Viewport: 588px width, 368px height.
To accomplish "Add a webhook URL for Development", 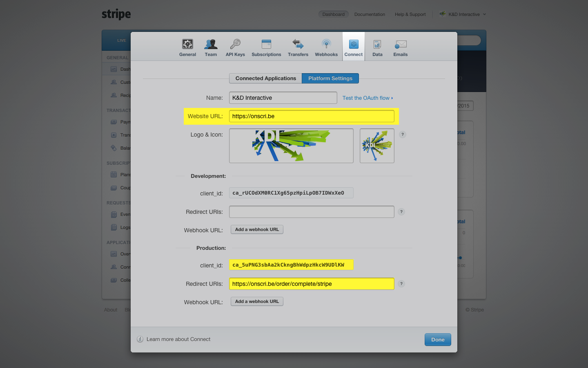I will [x=257, y=230].
